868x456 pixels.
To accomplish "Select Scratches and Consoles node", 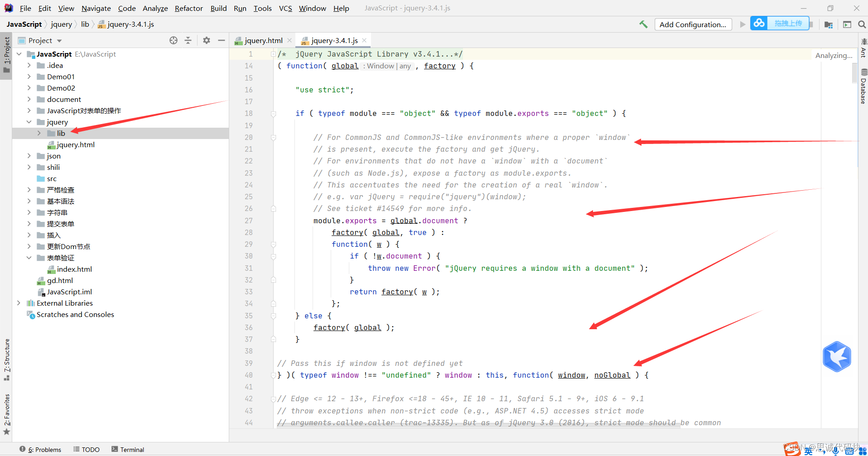I will coord(70,314).
